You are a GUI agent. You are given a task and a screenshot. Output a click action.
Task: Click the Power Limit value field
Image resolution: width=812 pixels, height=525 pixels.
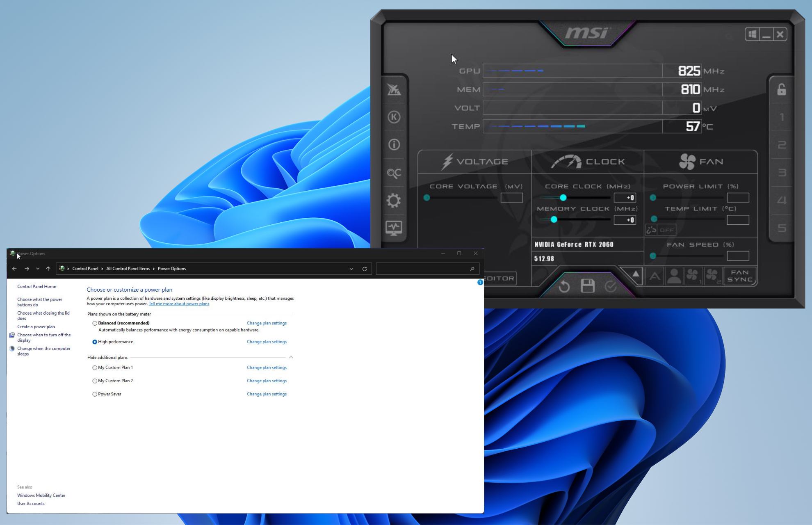tap(738, 198)
